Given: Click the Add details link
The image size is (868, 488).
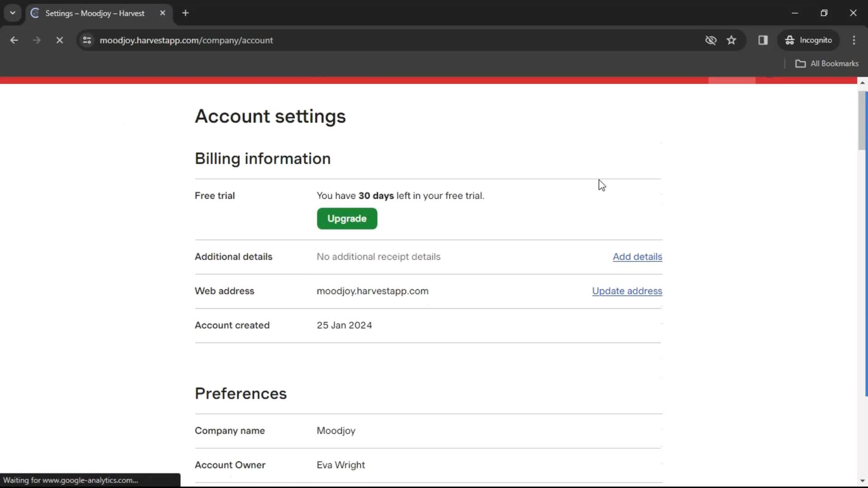Looking at the screenshot, I should pyautogui.click(x=637, y=257).
